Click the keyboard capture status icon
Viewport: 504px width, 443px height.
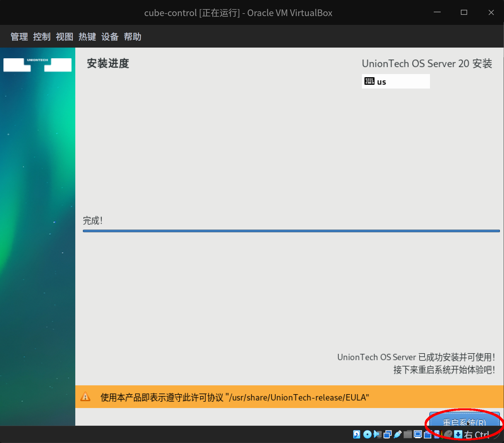(458, 434)
